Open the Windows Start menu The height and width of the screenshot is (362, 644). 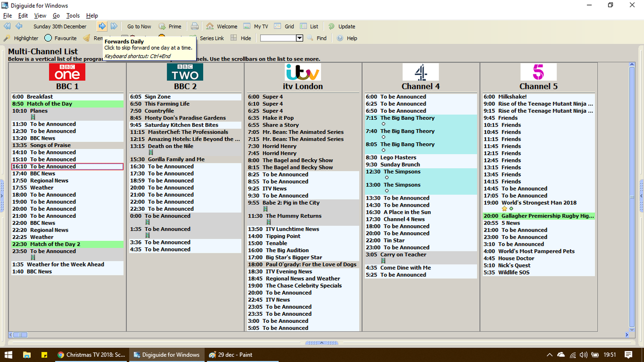[9, 354]
